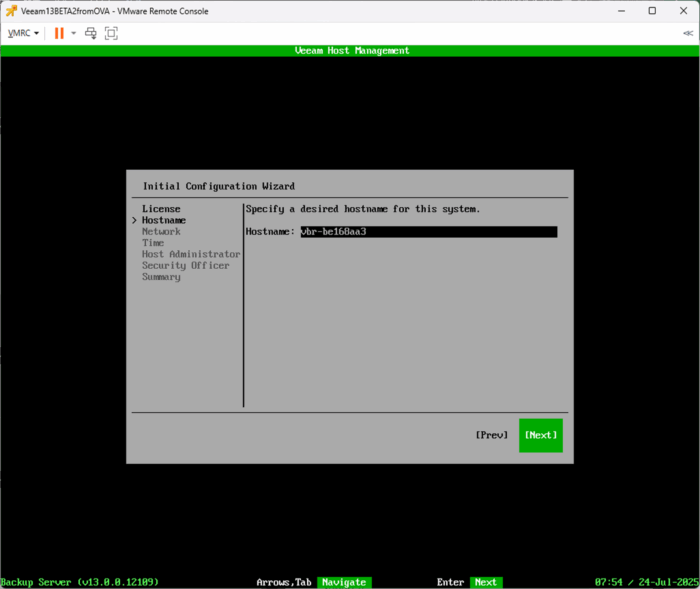
Task: Click the VMware Remote Console app icon
Action: (x=11, y=11)
